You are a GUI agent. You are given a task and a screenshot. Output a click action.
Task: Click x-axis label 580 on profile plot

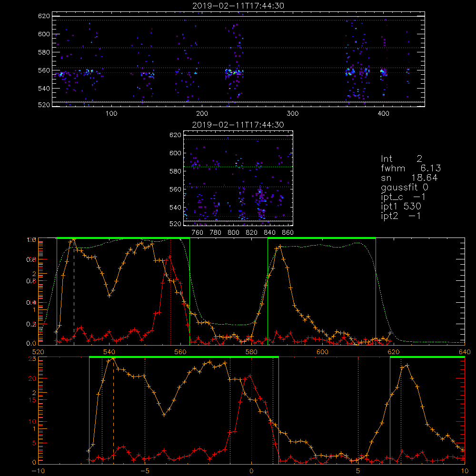pos(251,352)
